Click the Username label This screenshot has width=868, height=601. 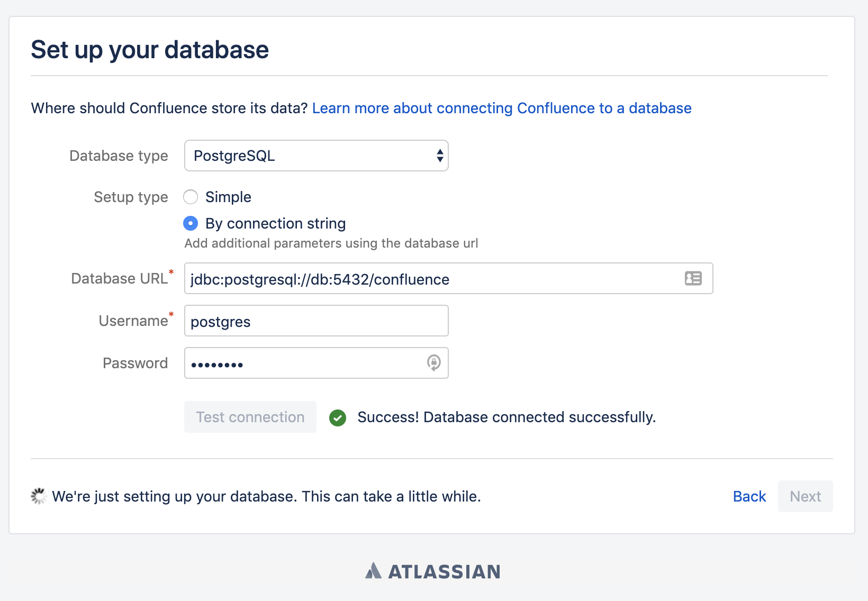click(x=133, y=321)
